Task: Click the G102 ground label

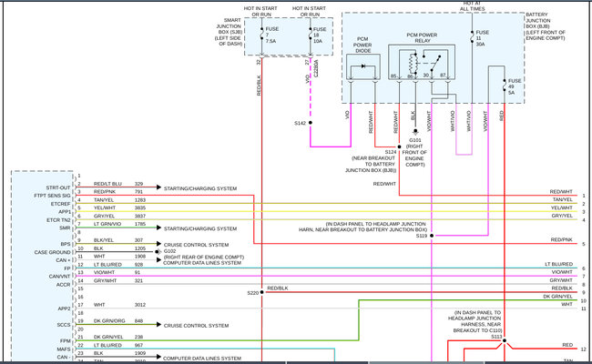Action: pyautogui.click(x=170, y=251)
